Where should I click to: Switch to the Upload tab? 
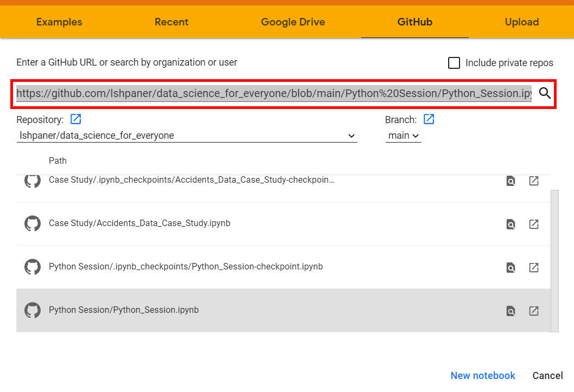click(522, 22)
